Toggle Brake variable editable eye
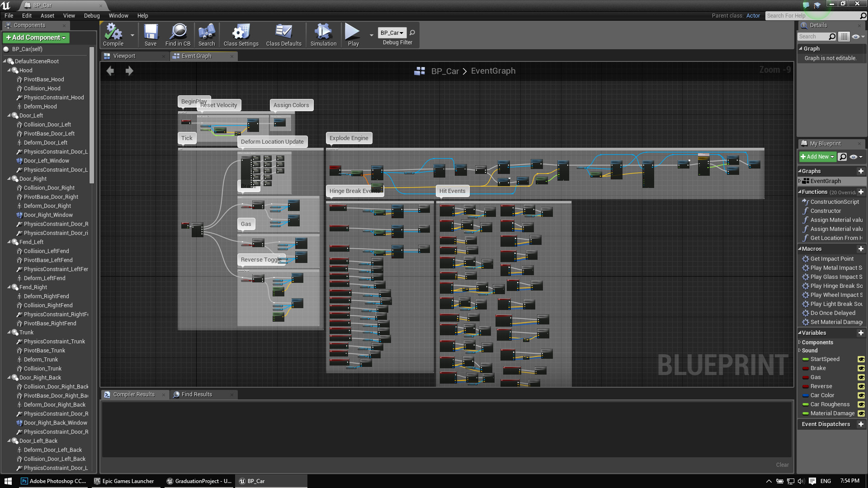This screenshot has width=868, height=488. [x=861, y=368]
